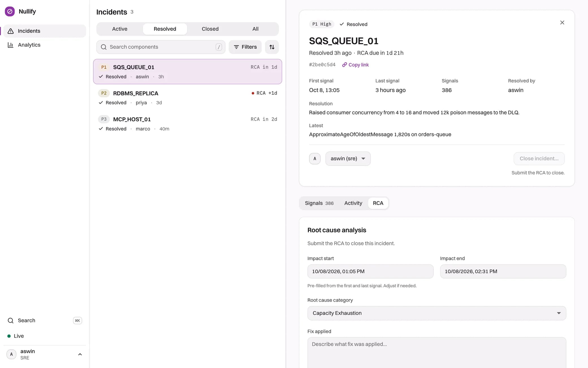588x368 pixels.
Task: Select the RDBMS_REPLICA incident row
Action: point(187,98)
